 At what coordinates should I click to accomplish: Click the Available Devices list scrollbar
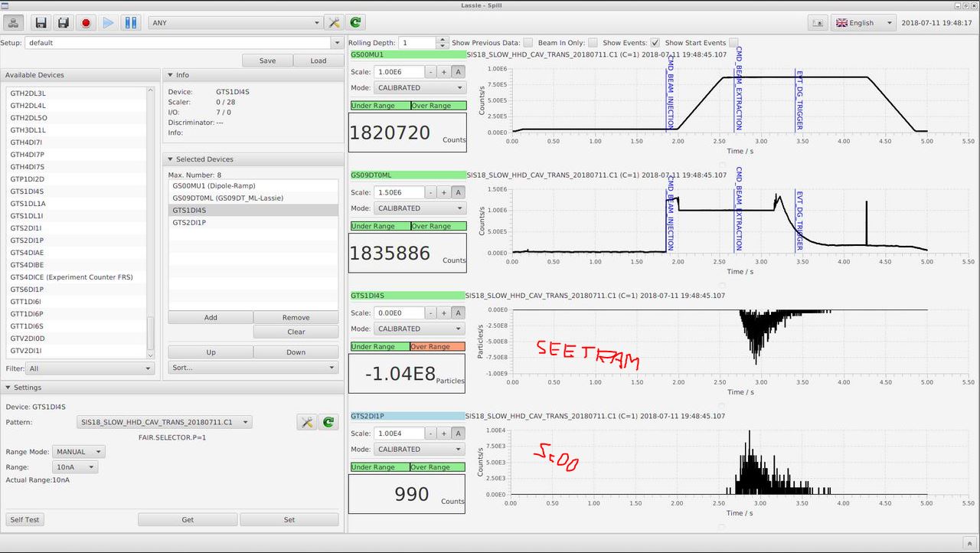(x=150, y=332)
